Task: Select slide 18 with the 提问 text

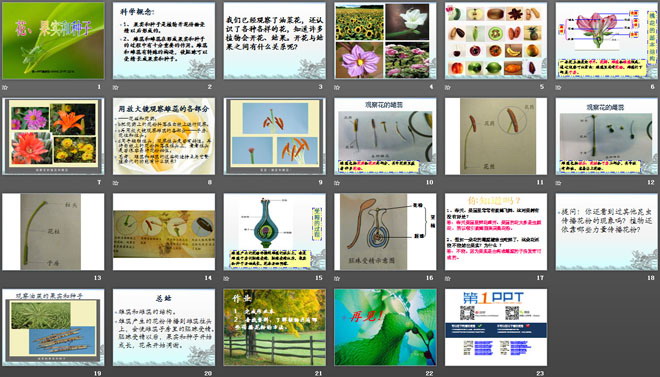Action: (607, 232)
